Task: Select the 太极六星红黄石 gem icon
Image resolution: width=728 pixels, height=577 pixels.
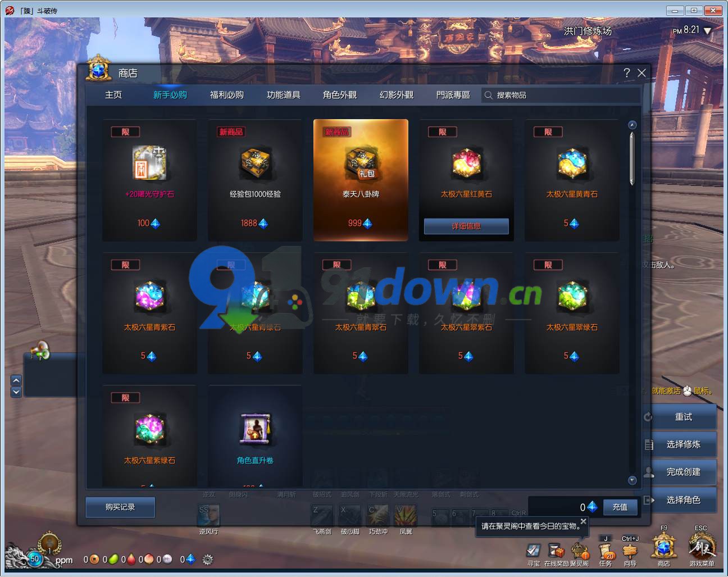Action: tap(466, 163)
